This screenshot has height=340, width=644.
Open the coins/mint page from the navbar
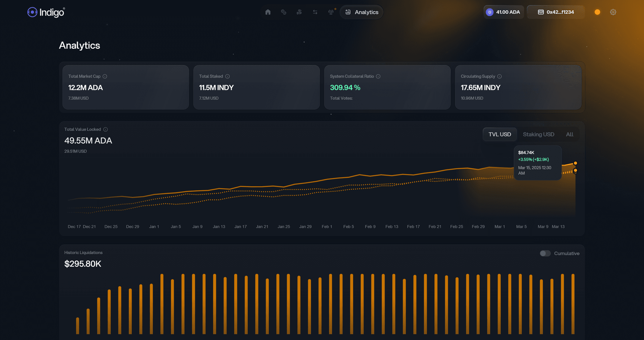click(x=284, y=12)
